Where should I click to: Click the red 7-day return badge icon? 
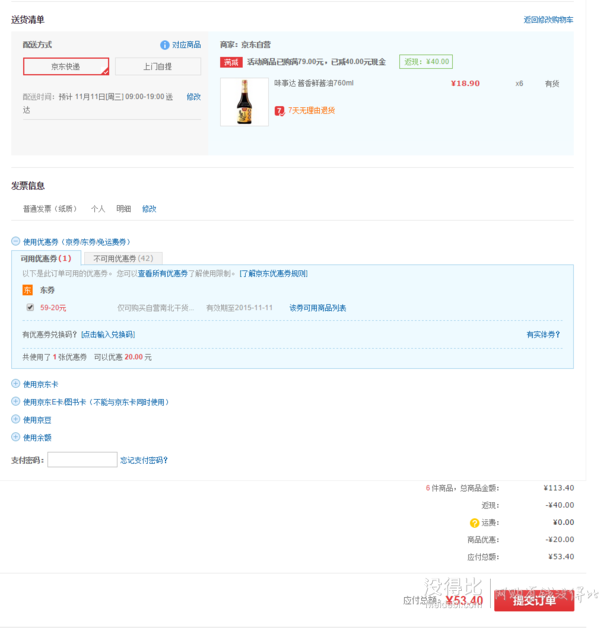(279, 111)
